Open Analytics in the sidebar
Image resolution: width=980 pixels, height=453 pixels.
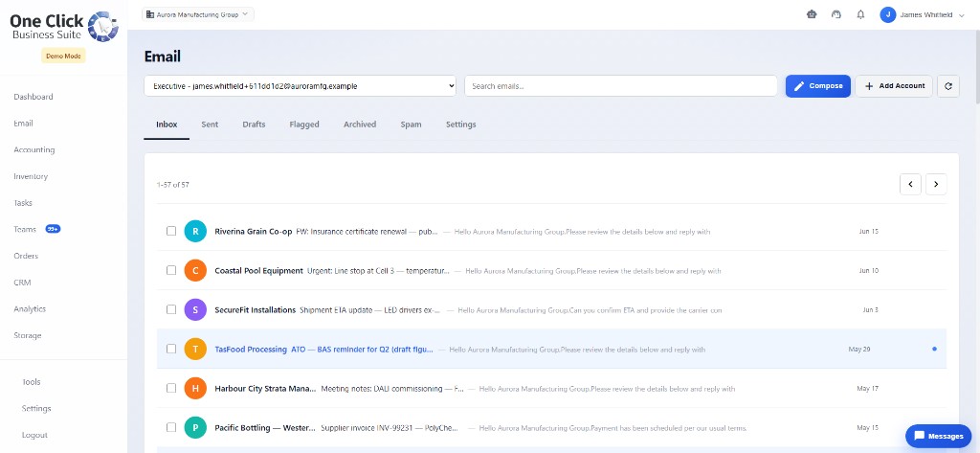pos(30,309)
